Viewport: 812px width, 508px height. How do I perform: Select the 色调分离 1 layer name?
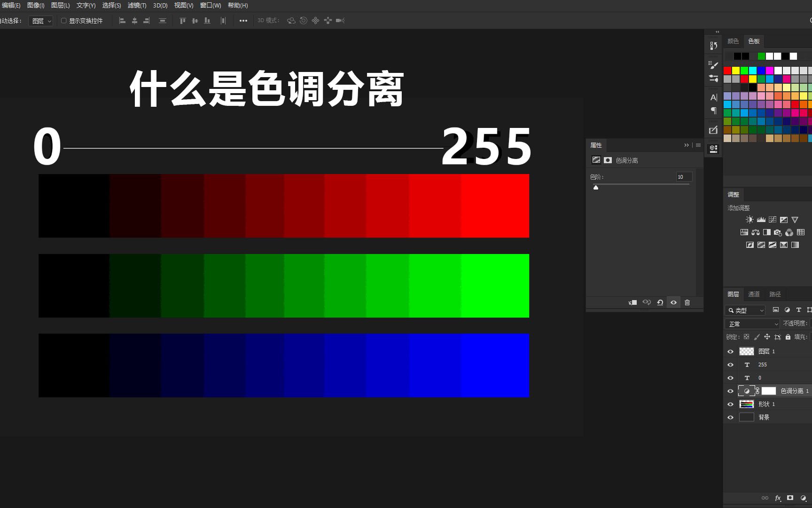pyautogui.click(x=795, y=391)
